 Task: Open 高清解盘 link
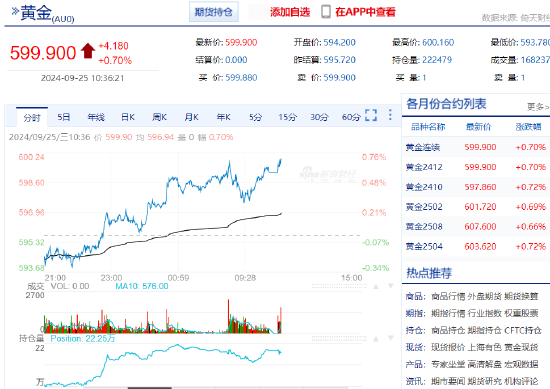click(484, 364)
